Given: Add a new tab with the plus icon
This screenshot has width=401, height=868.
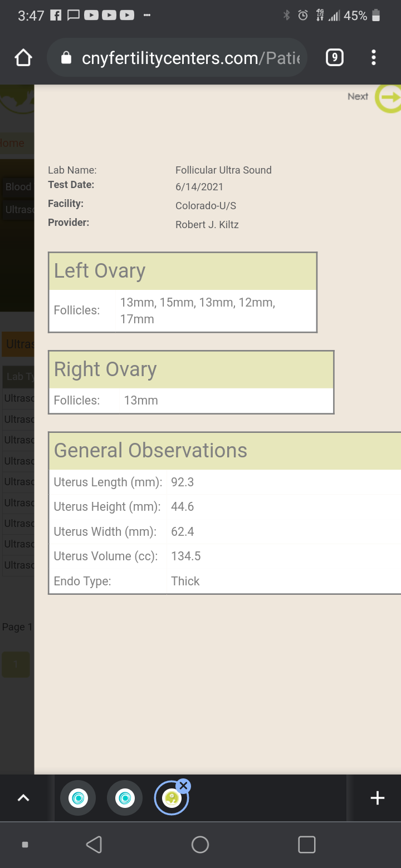Looking at the screenshot, I should tap(378, 798).
